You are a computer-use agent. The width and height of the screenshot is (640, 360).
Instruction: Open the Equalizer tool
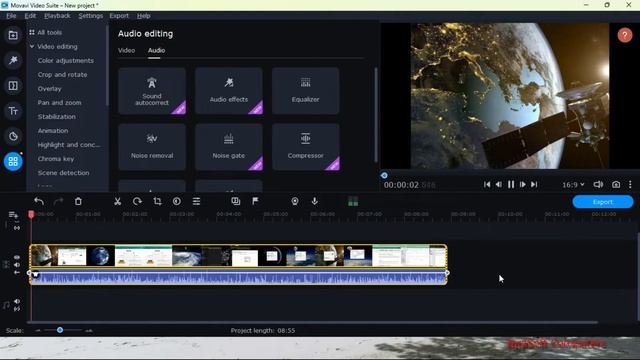tap(305, 91)
